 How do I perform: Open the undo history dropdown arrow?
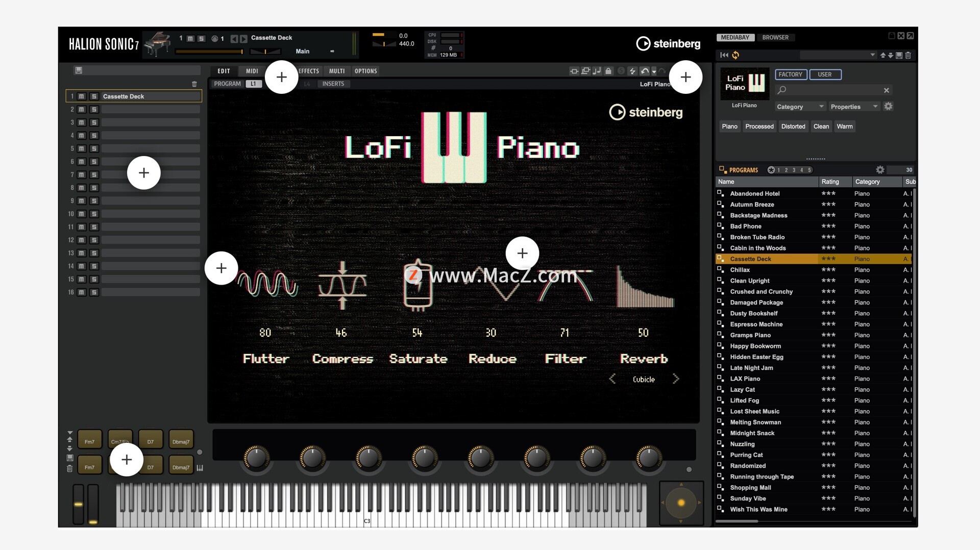tap(654, 71)
